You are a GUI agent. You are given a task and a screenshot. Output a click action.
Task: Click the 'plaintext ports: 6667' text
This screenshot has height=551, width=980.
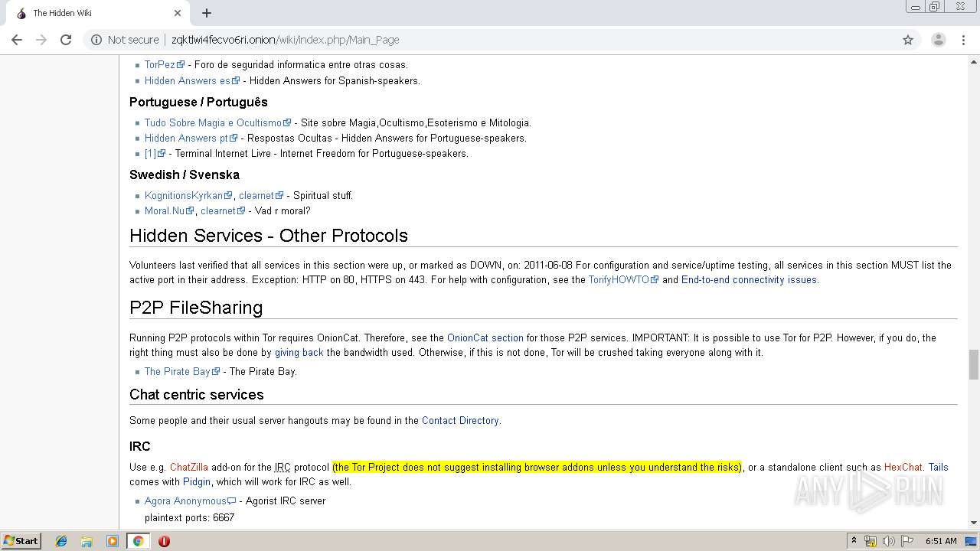(189, 518)
